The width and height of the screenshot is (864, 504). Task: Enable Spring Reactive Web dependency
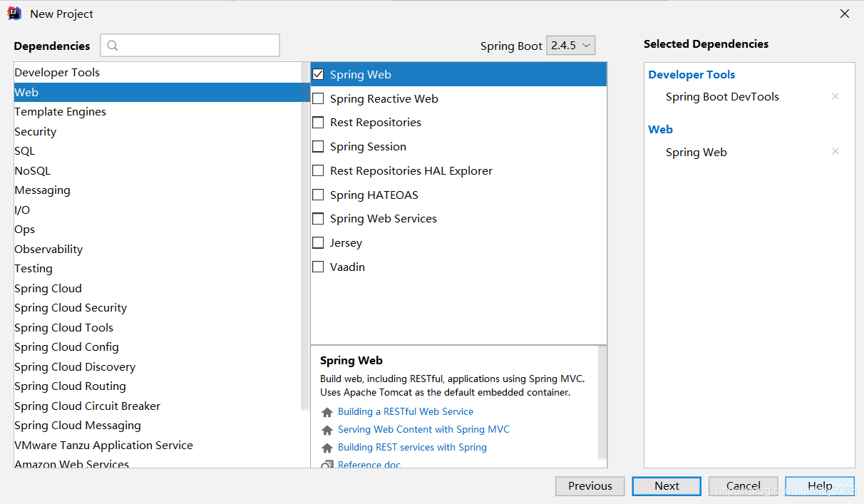(318, 98)
